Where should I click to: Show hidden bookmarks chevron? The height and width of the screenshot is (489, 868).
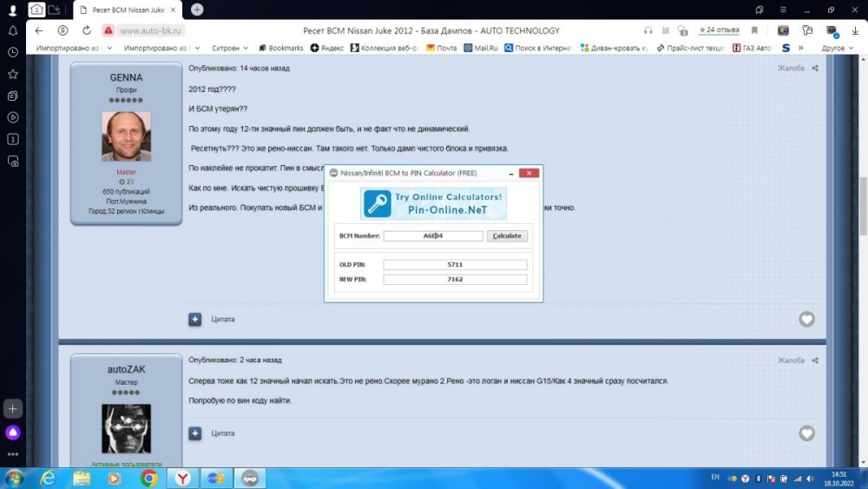[800, 48]
